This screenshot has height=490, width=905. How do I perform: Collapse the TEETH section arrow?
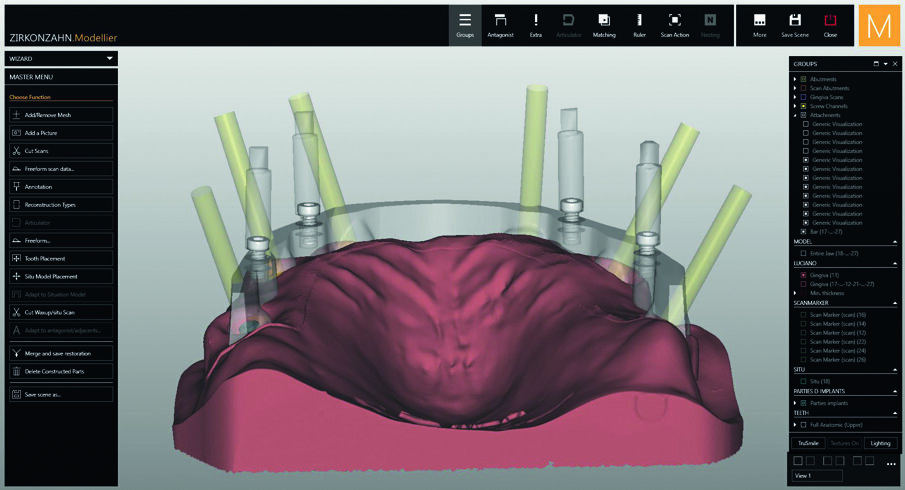pyautogui.click(x=895, y=413)
